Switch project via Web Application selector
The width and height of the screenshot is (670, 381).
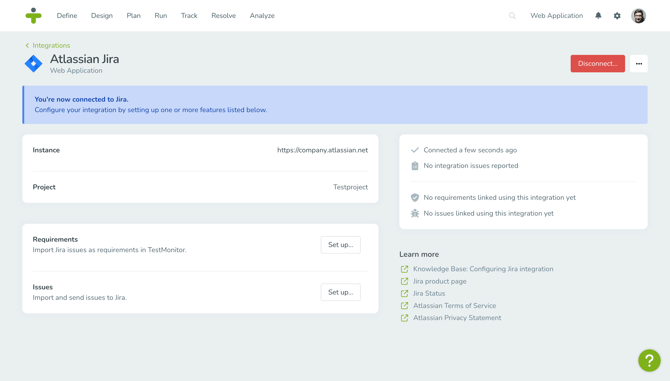(x=556, y=16)
